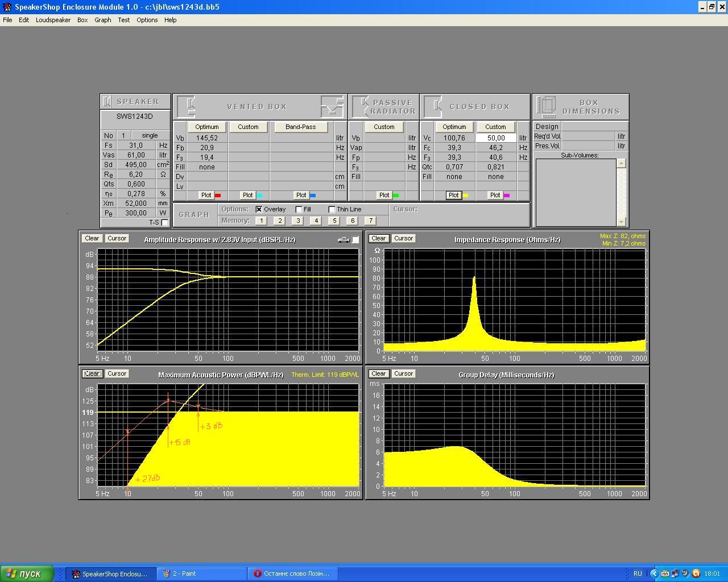
Task: Disable the Overlay graph option
Action: click(259, 209)
